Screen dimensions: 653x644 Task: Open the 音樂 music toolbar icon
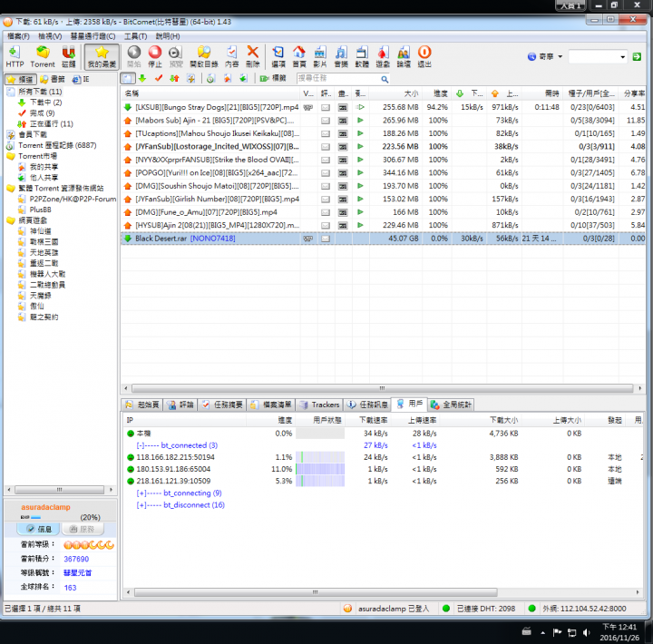[341, 56]
